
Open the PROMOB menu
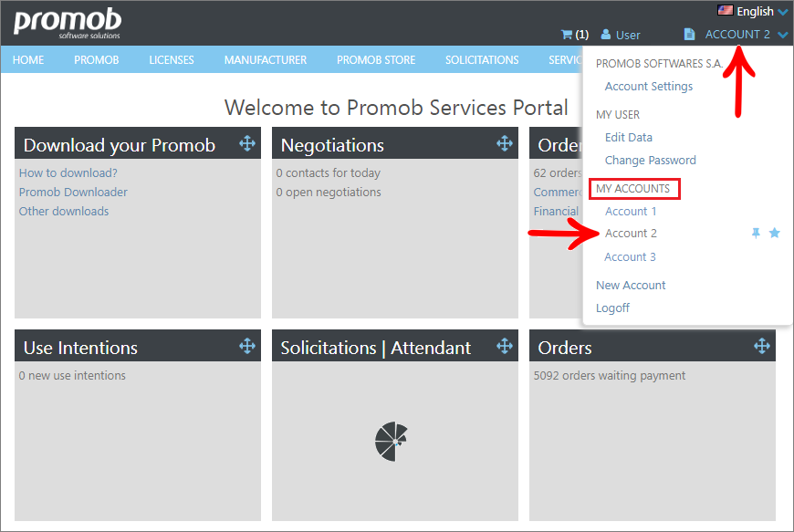[96, 59]
